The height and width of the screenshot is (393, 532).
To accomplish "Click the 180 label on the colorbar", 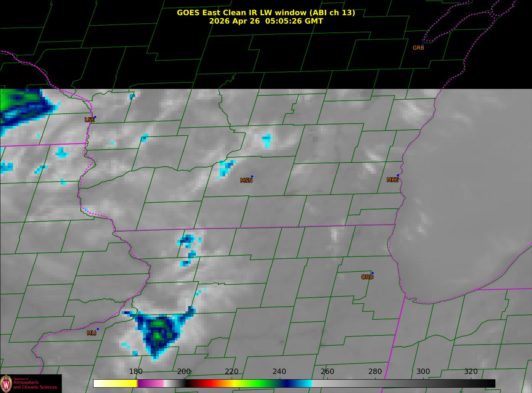I will tap(136, 371).
